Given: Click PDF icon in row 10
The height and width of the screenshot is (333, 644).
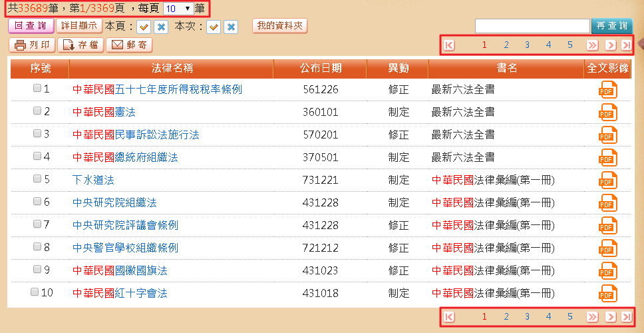Looking at the screenshot, I should (x=608, y=293).
